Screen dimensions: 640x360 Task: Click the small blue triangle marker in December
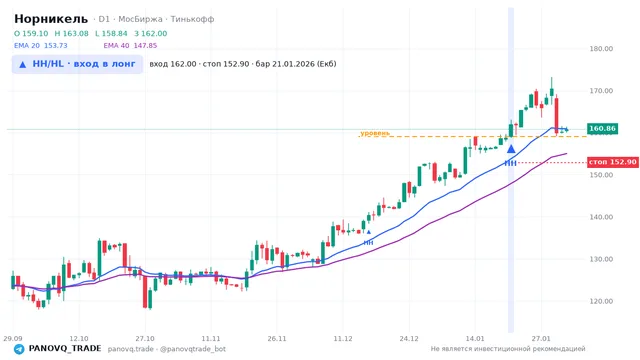pos(369,232)
